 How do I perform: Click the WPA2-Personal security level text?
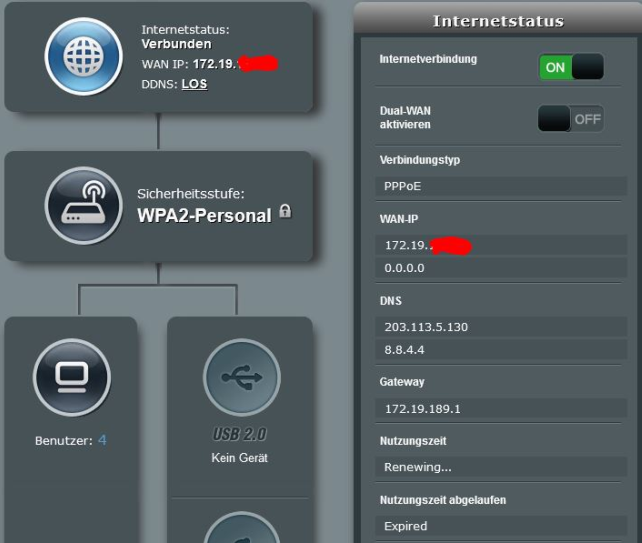click(204, 215)
